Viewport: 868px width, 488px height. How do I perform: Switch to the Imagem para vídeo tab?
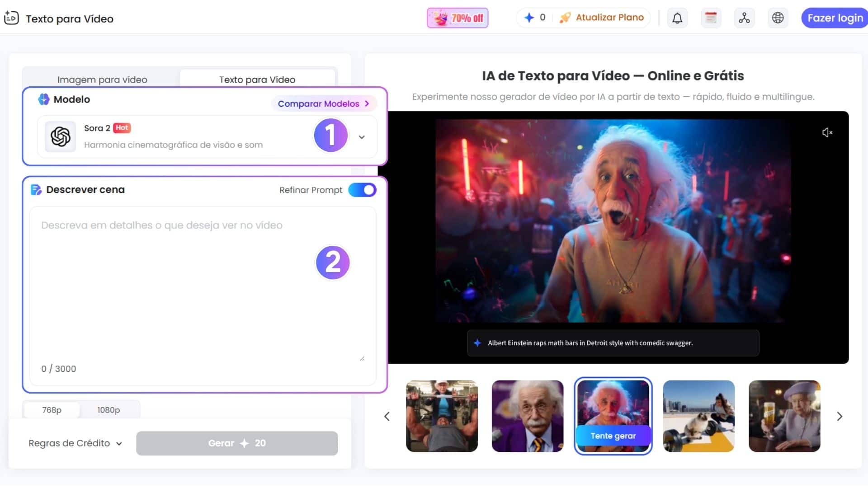[x=102, y=79]
